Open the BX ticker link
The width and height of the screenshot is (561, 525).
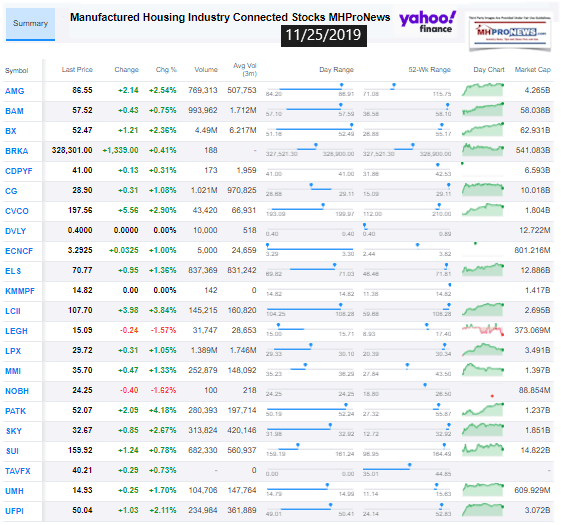pyautogui.click(x=11, y=131)
